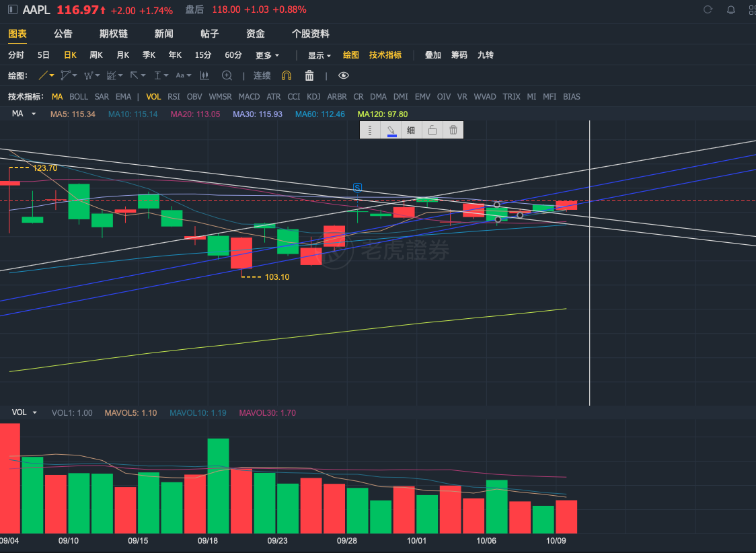Toggle the 技术指标 indicator bar
Screen dimensions: 756x553
click(385, 55)
